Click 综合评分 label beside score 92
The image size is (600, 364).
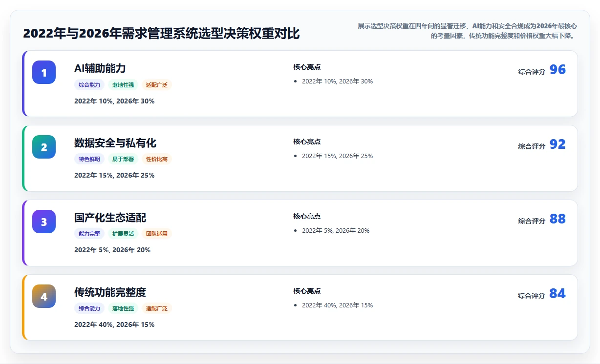(x=532, y=146)
